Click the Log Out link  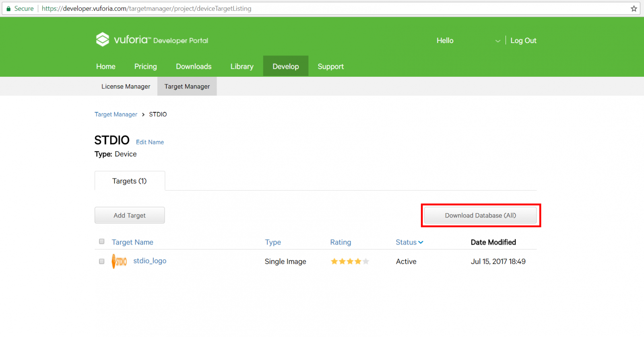pos(523,41)
